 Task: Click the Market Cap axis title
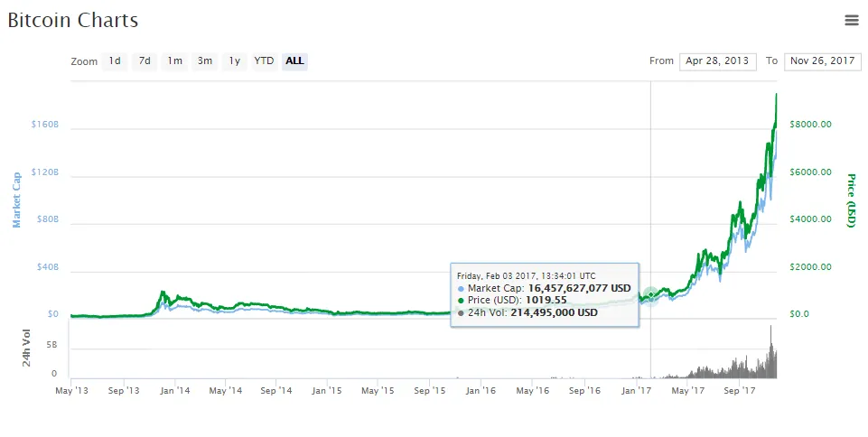(x=16, y=200)
